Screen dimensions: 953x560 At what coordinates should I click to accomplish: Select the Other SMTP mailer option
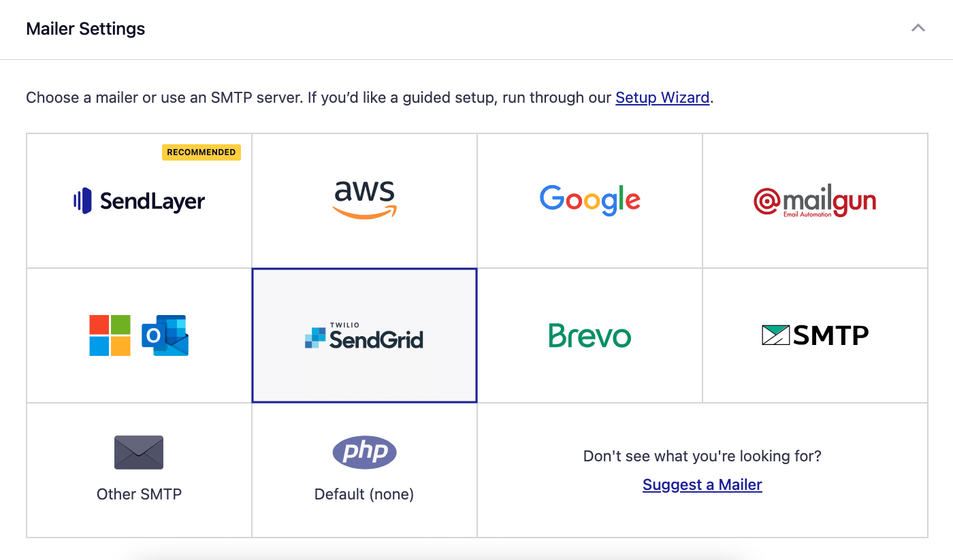[139, 470]
